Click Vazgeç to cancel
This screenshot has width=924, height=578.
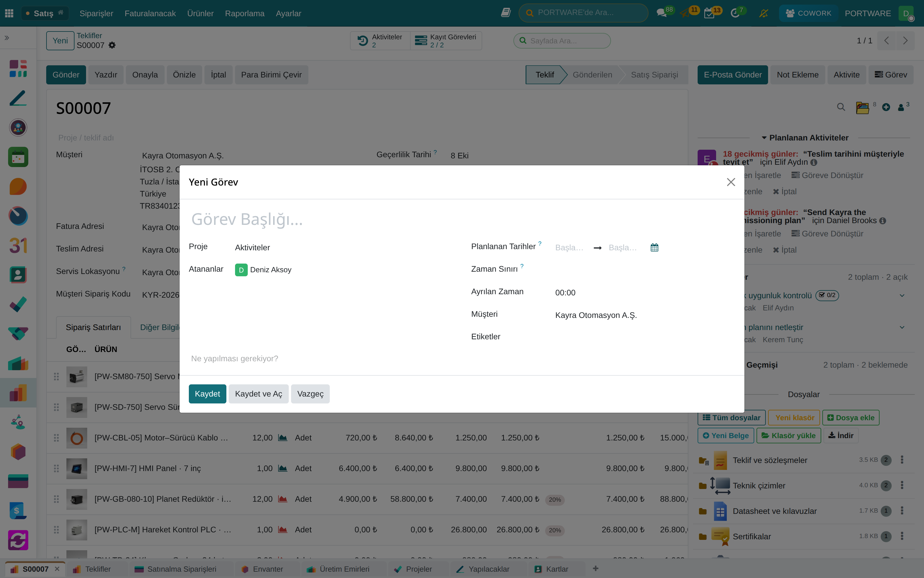310,394
